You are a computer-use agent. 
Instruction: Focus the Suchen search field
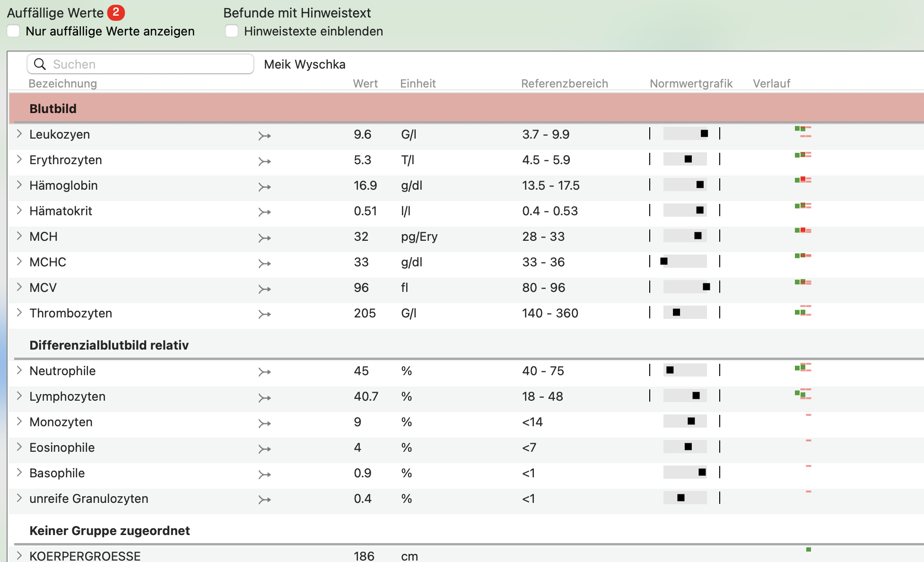[140, 64]
